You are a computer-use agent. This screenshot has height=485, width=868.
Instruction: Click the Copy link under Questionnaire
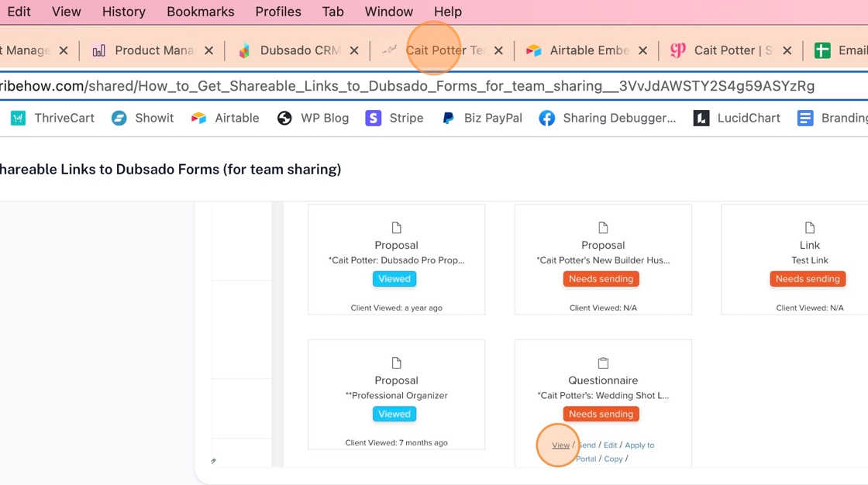[613, 459]
